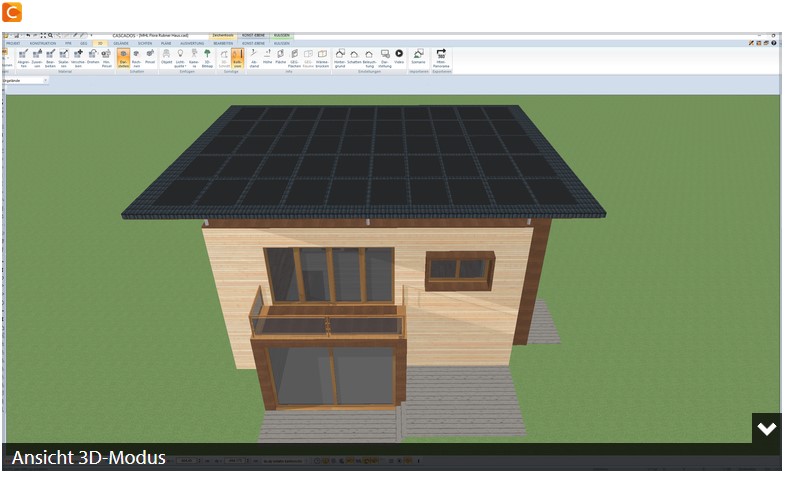785x477 pixels.
Task: Open the Darstellung settings
Action: (x=384, y=58)
